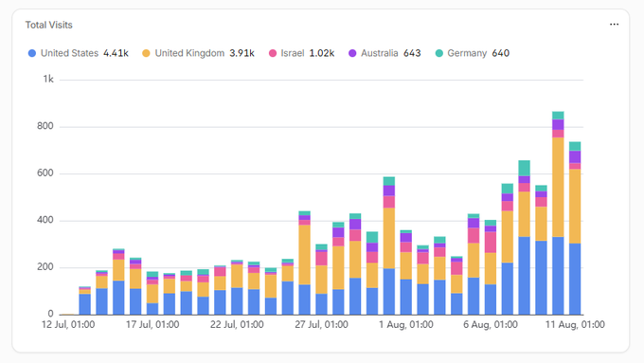Click the blue United States legend dot

(32, 53)
